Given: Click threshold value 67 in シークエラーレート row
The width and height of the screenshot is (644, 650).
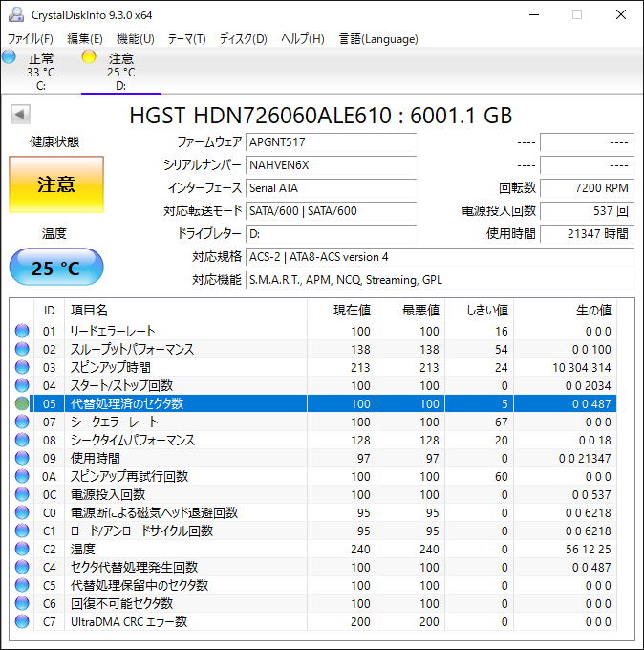Looking at the screenshot, I should tap(501, 422).
